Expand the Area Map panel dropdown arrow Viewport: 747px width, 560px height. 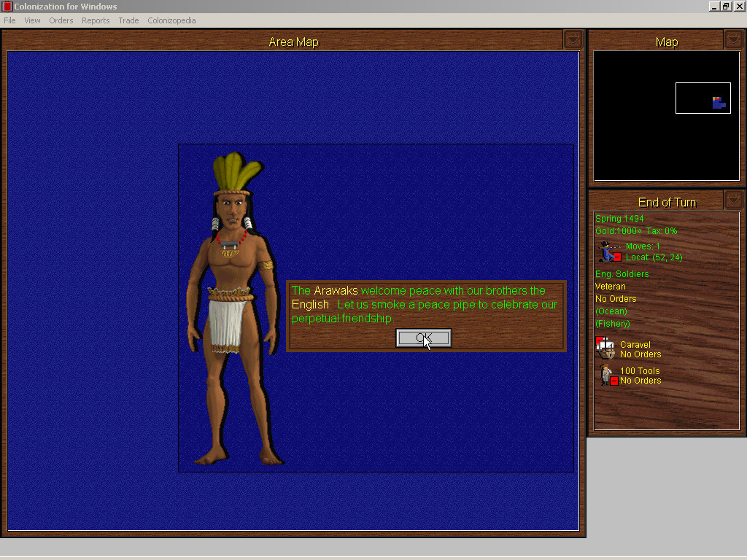click(x=573, y=39)
